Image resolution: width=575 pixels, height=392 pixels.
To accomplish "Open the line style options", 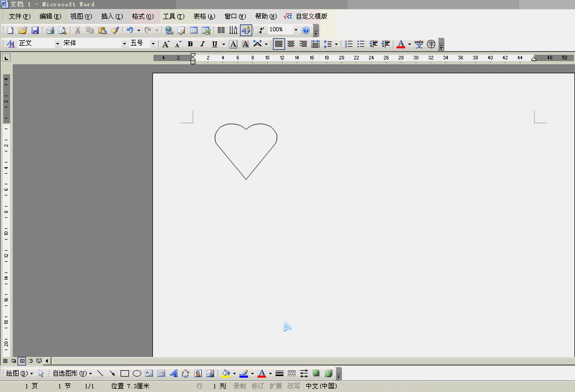I will [279, 373].
